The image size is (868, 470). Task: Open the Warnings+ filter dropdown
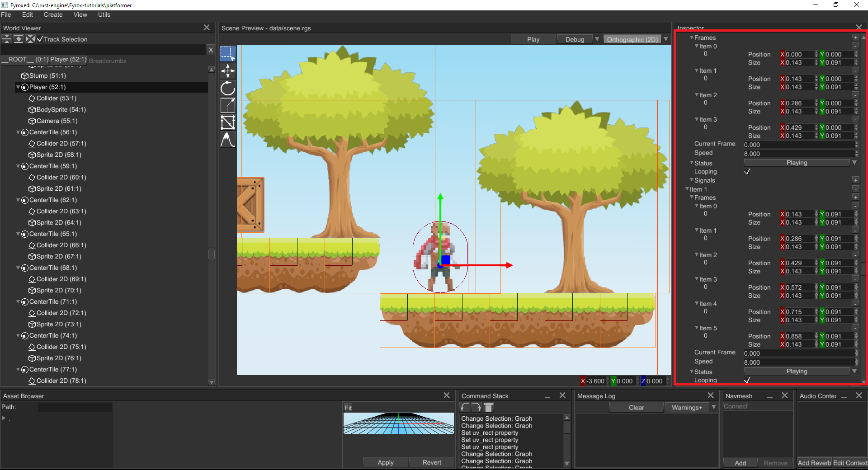coord(714,407)
